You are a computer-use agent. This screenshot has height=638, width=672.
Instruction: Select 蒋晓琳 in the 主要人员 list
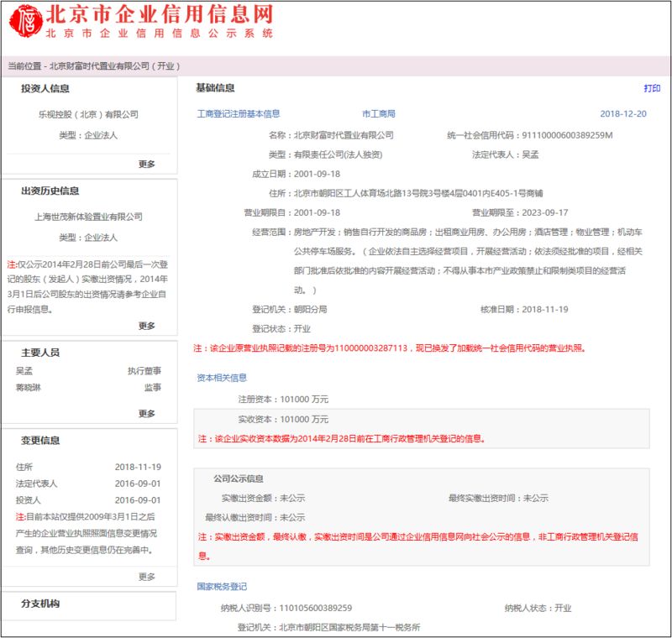coord(29,388)
